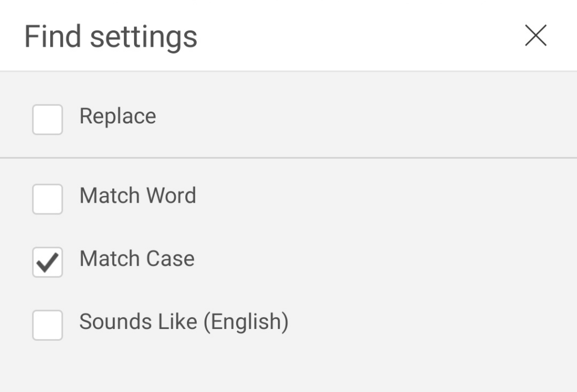
Task: Click the word "Word" in Match Word
Action: coord(171,195)
